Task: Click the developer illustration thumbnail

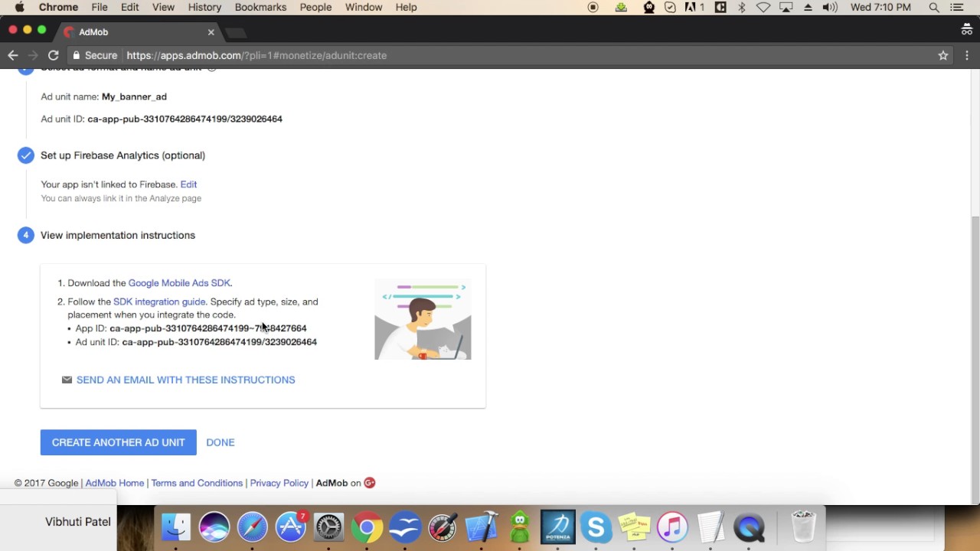Action: (423, 321)
